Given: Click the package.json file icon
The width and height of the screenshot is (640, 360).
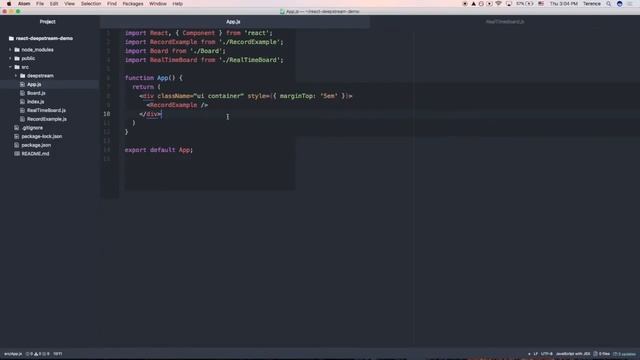Looking at the screenshot, I should coord(17,145).
